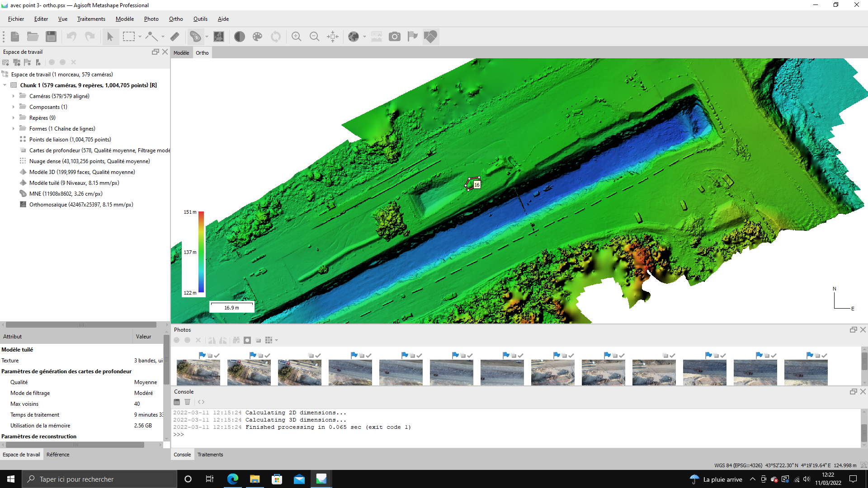
Task: Toggle show markers flag icon
Action: pos(412,37)
